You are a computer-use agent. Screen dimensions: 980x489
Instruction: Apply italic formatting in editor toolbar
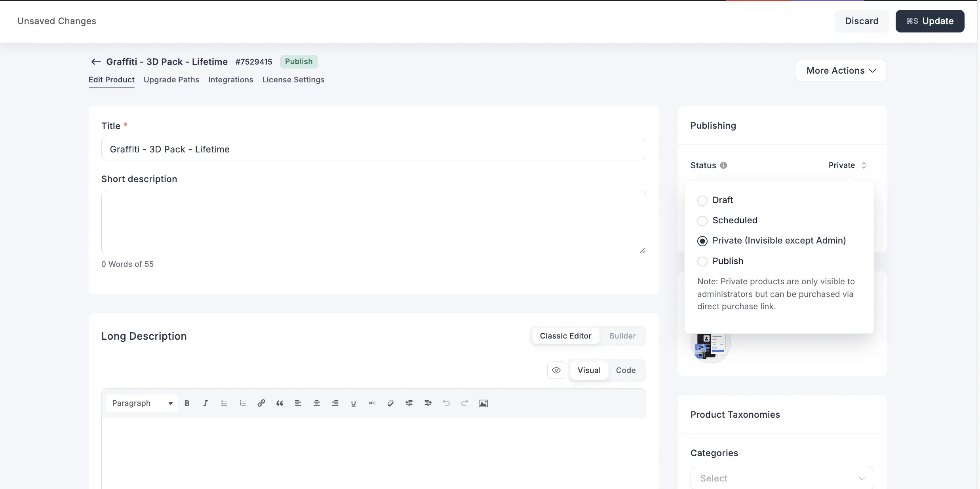(205, 403)
